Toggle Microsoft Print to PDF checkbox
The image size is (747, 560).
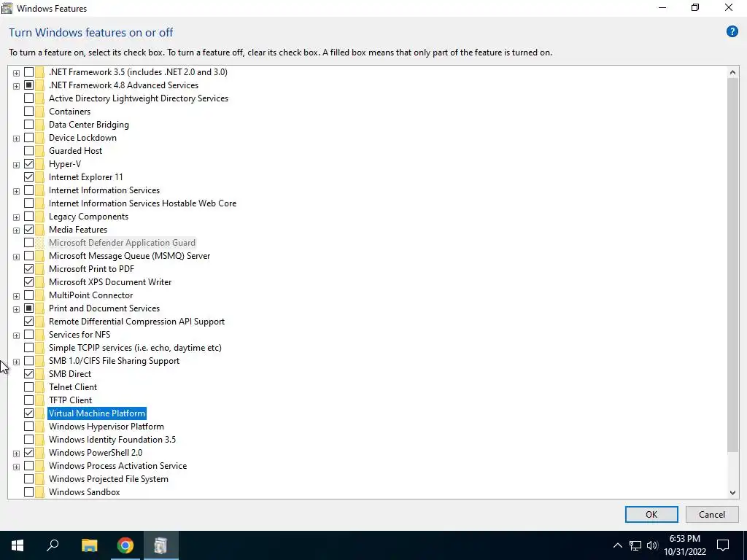pos(28,269)
